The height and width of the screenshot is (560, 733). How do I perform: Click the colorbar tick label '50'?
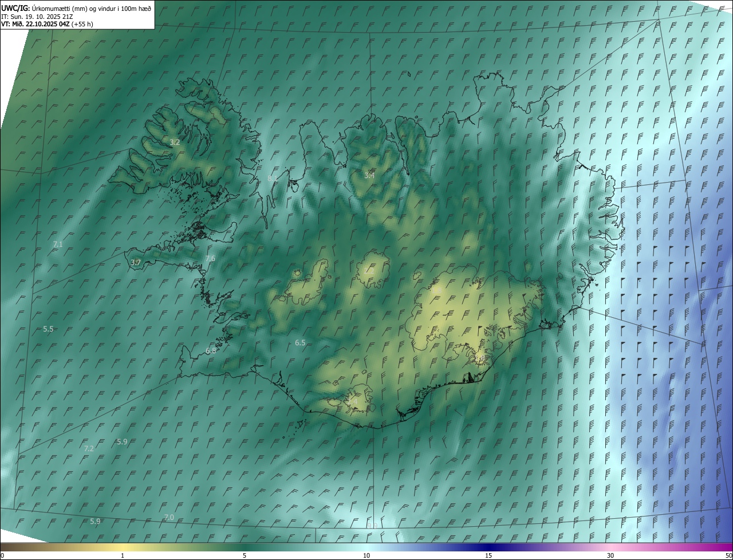[x=728, y=556]
